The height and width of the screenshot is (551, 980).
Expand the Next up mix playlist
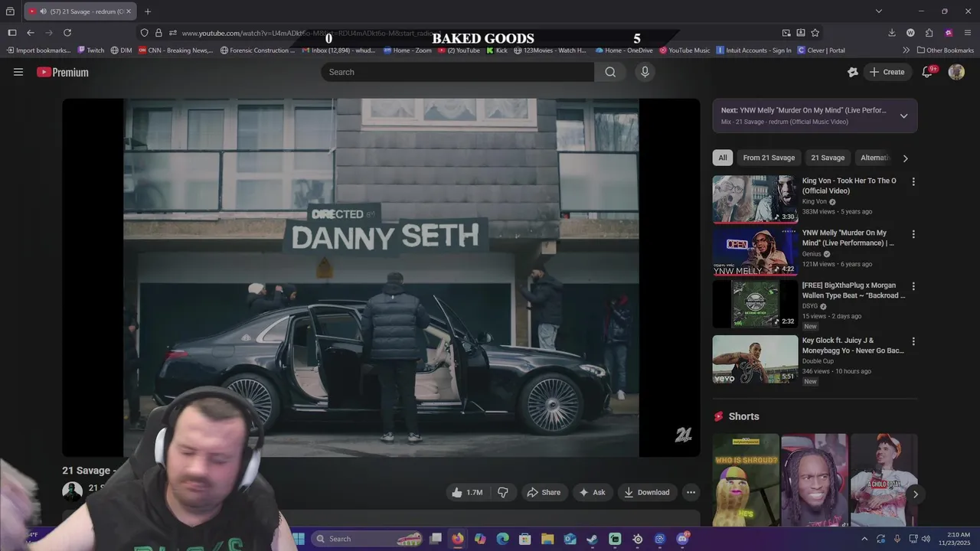tap(903, 116)
